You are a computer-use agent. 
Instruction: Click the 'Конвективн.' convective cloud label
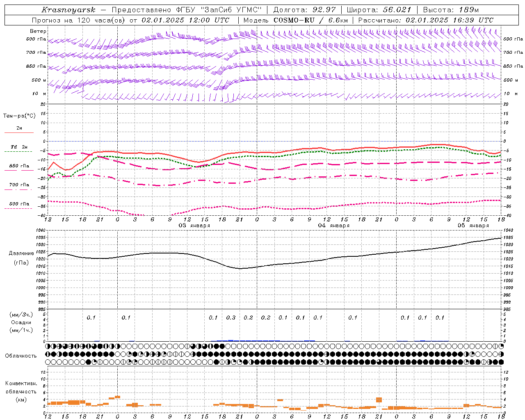coord(21,383)
